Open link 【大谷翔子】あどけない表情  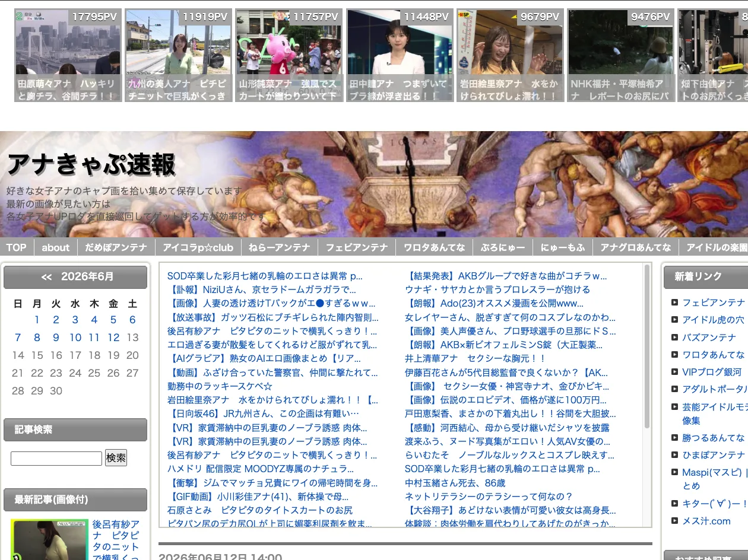[511, 510]
